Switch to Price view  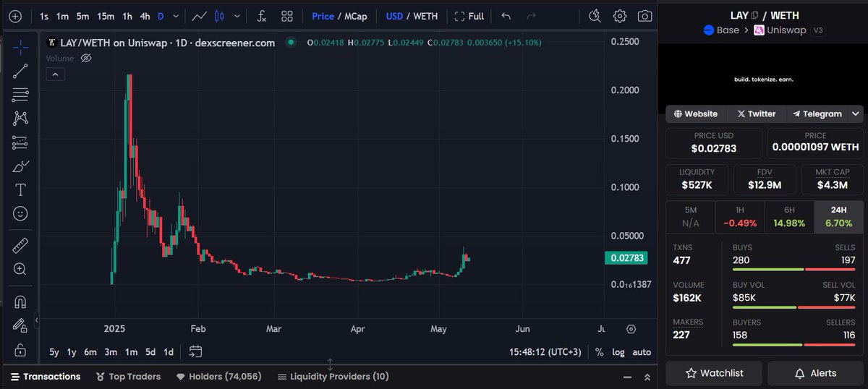click(323, 16)
